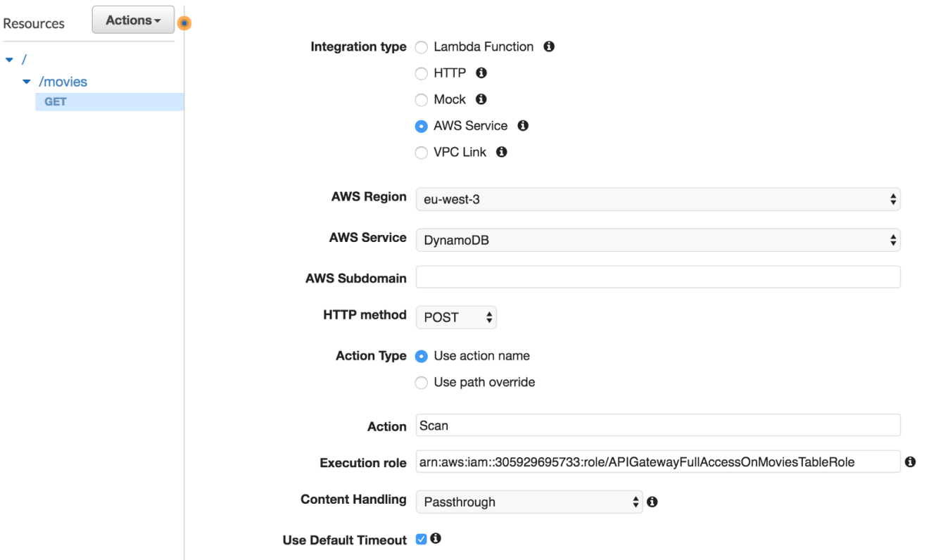The width and height of the screenshot is (929, 560).
Task: Open the Actions dropdown button
Action: pos(133,21)
